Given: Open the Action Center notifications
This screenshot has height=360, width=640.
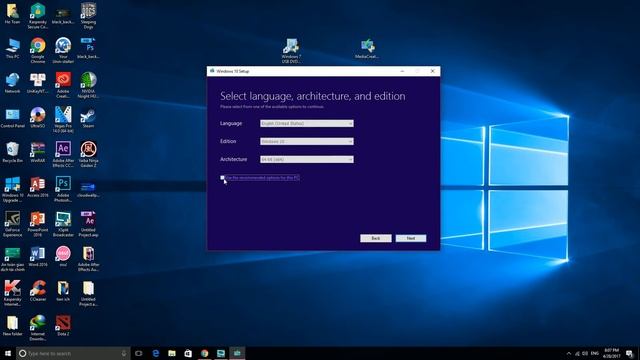Looking at the screenshot, I should (630, 353).
